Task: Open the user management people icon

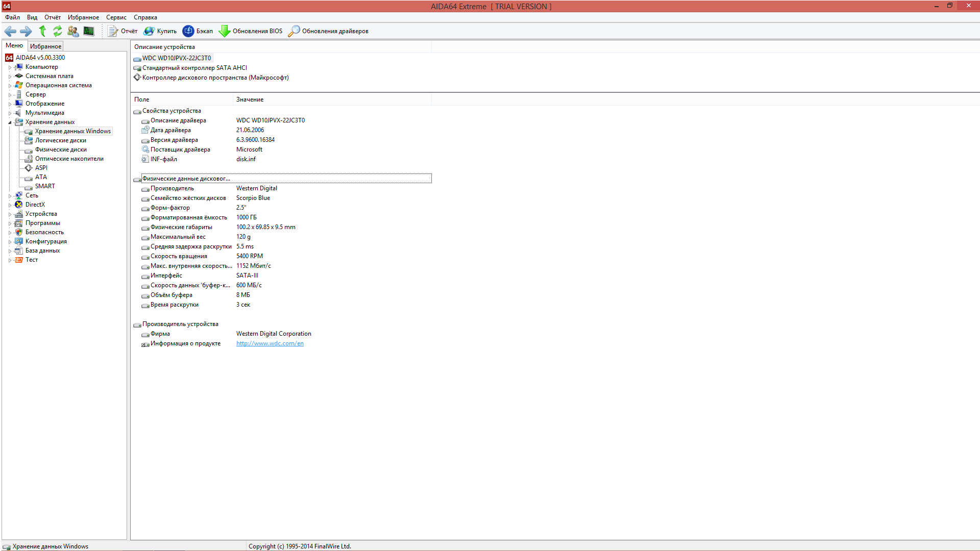Action: [x=73, y=31]
